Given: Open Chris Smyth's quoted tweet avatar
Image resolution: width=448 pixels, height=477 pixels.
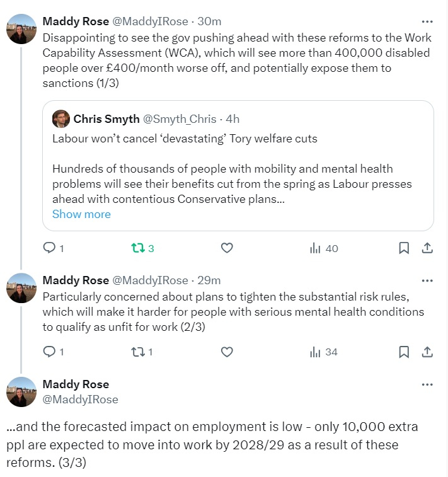Looking at the screenshot, I should pyautogui.click(x=61, y=119).
